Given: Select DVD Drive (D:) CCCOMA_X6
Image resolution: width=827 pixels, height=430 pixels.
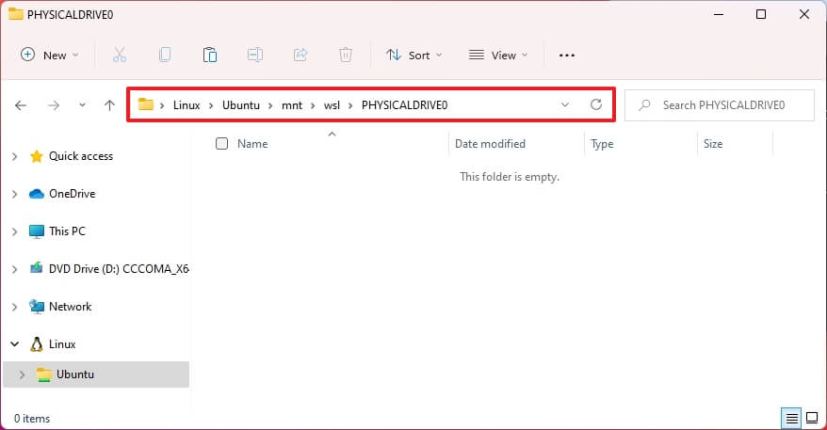Looking at the screenshot, I should 119,269.
